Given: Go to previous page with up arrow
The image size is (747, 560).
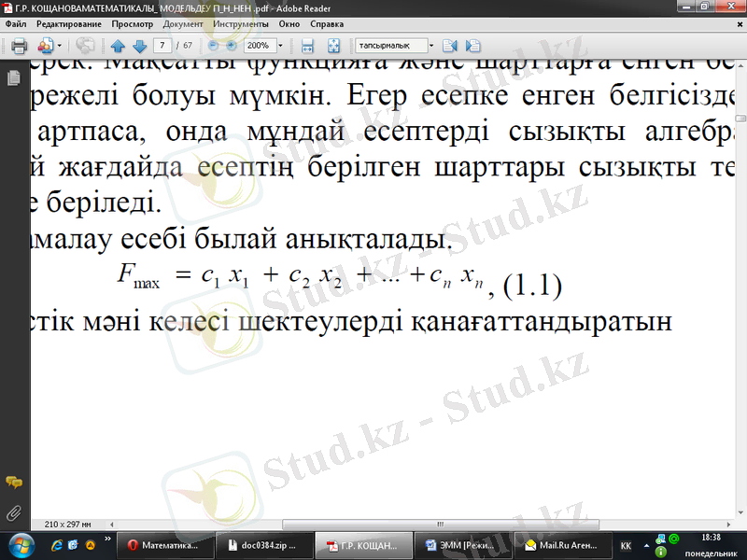Looking at the screenshot, I should click(x=118, y=46).
